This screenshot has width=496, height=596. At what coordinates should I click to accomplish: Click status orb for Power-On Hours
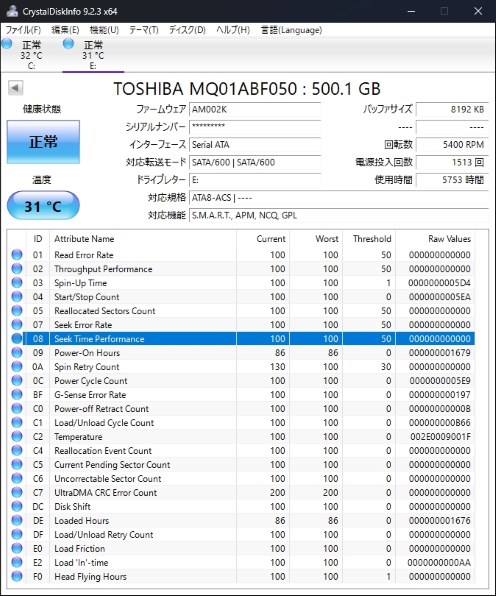click(17, 352)
